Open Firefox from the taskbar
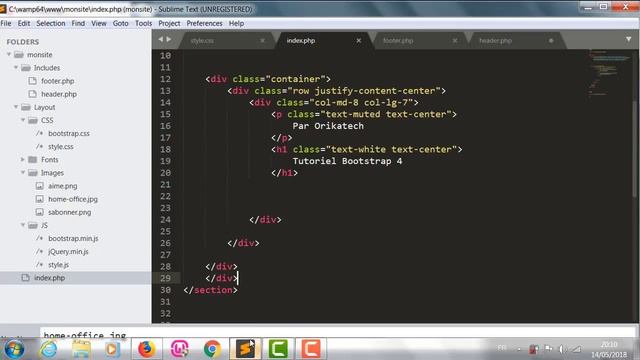Screen dimensions: 640x360 (147, 349)
